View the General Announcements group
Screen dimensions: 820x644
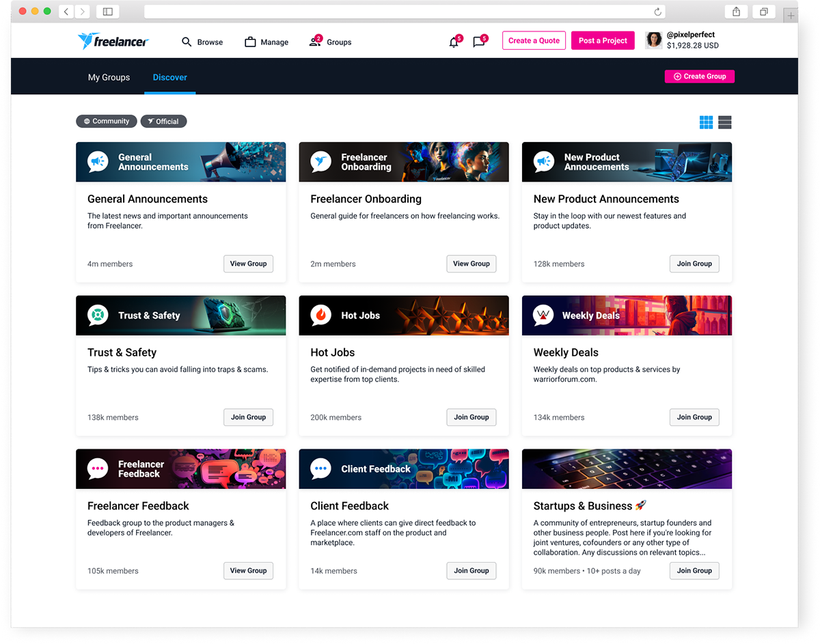click(x=248, y=264)
